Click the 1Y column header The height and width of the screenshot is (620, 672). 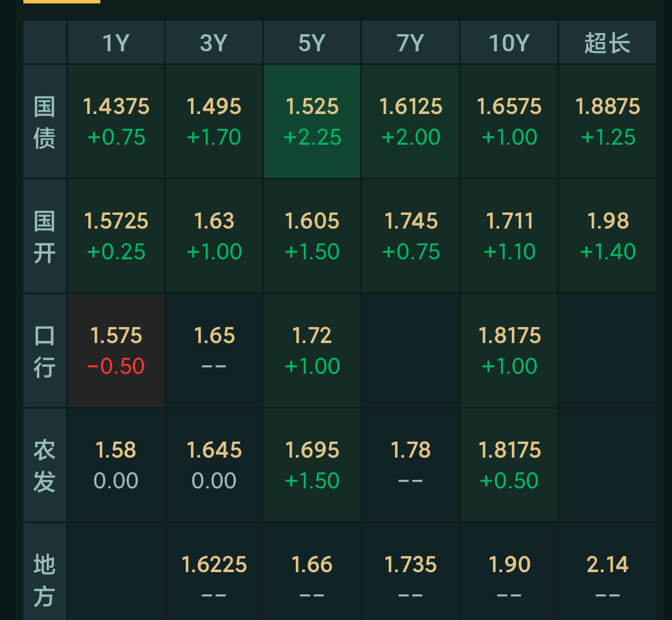(115, 42)
